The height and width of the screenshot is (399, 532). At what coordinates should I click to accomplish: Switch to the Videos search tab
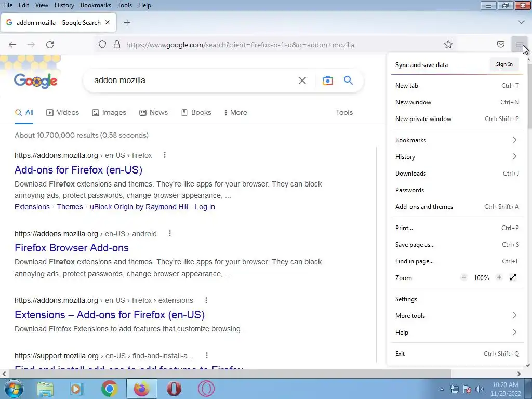tap(62, 112)
